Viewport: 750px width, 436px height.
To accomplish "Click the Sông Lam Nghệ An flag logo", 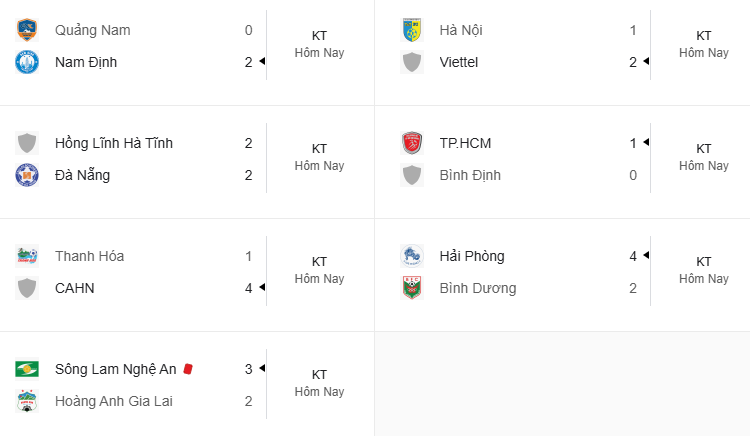I will [x=27, y=369].
